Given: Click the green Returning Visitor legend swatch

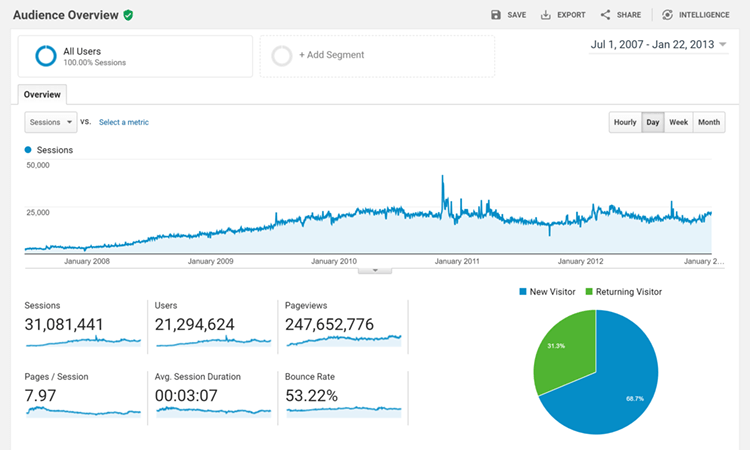Looking at the screenshot, I should [590, 292].
